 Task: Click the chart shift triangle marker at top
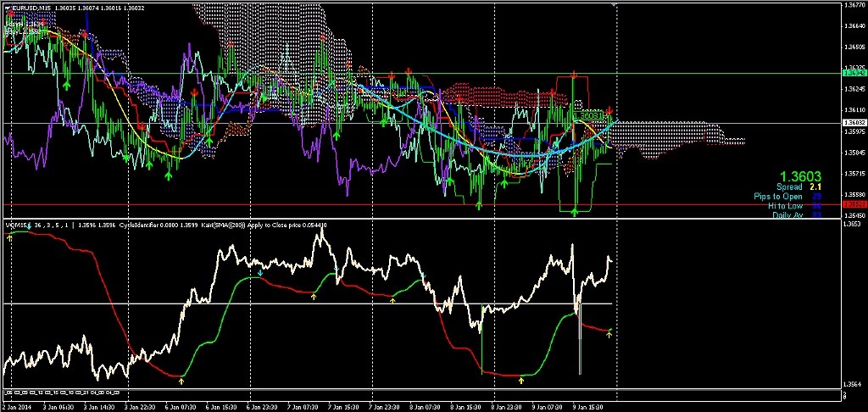(614, 4)
